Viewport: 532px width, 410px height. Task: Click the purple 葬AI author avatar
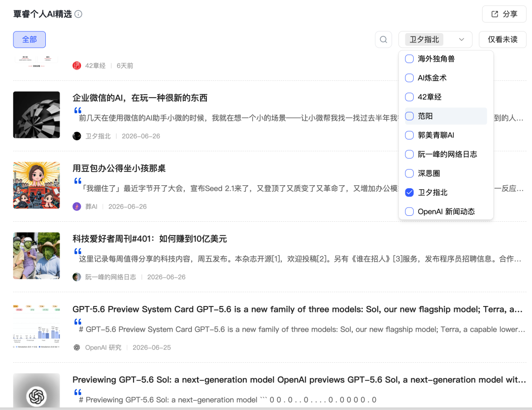77,206
